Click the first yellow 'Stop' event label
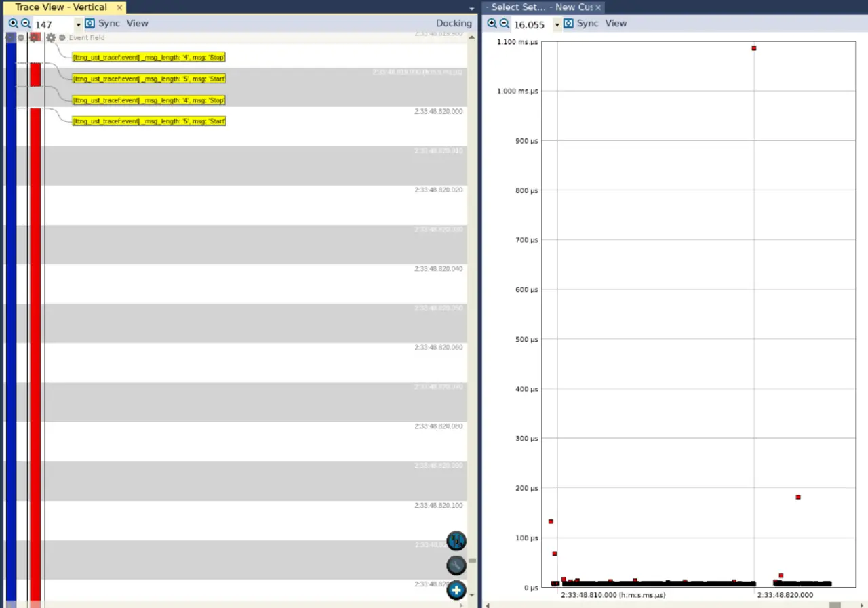This screenshot has width=868, height=608. pyautogui.click(x=149, y=58)
